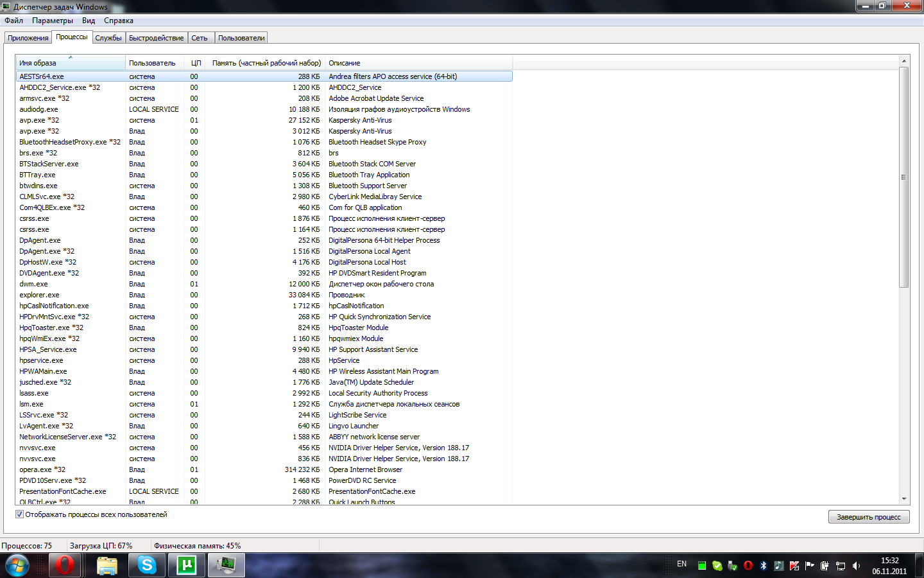Click the network connection tray icon
The image size is (924, 578).
(841, 566)
